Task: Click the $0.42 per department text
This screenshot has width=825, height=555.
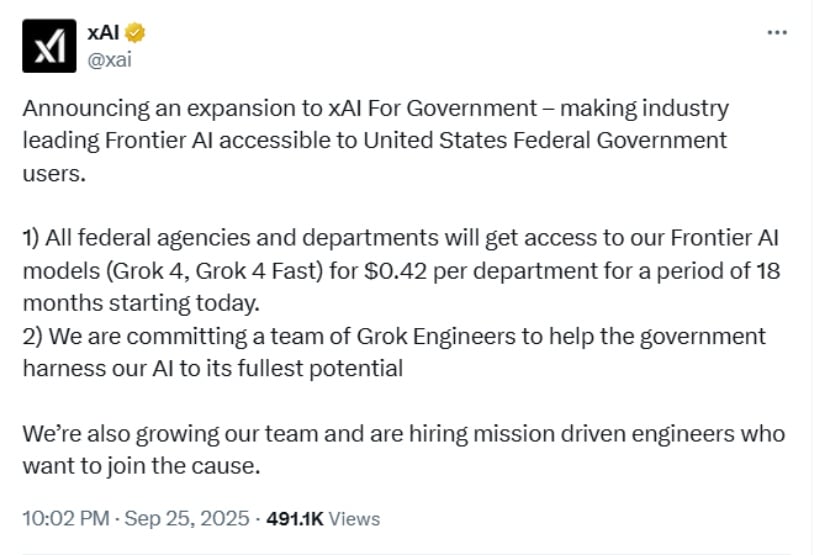Action: point(480,271)
